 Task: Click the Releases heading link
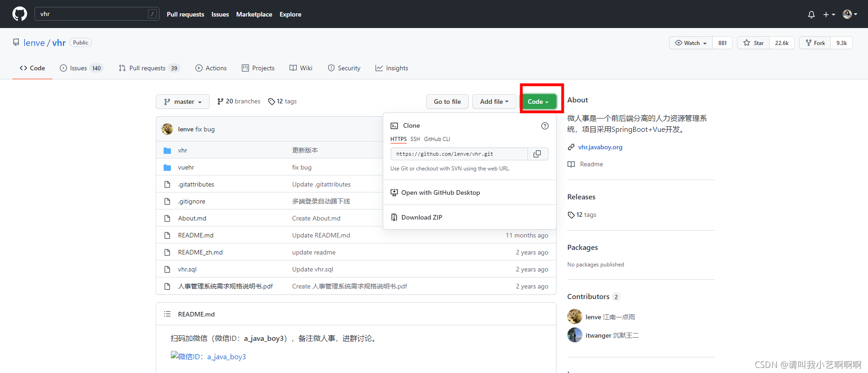click(x=581, y=197)
